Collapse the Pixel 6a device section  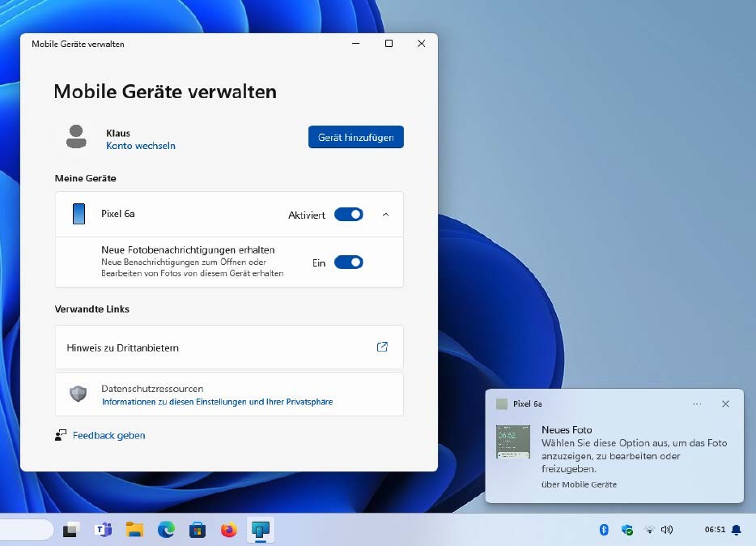click(385, 215)
